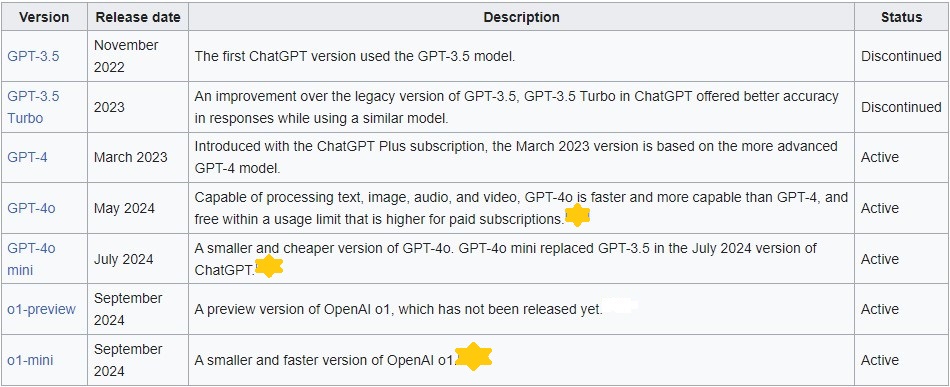Screen dimensions: 950x387
Task: Click the yellow star after ChatGPT. text
Action: point(270,266)
